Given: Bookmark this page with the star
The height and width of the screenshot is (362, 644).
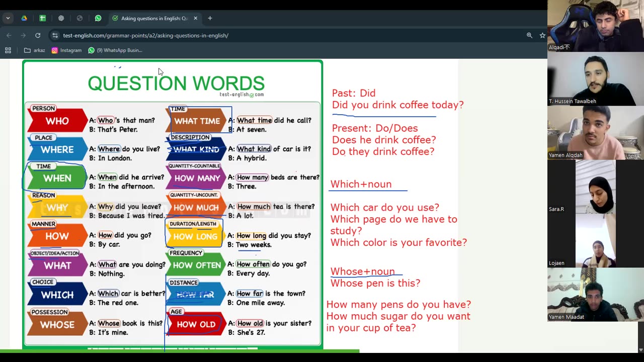Looking at the screenshot, I should point(542,35).
